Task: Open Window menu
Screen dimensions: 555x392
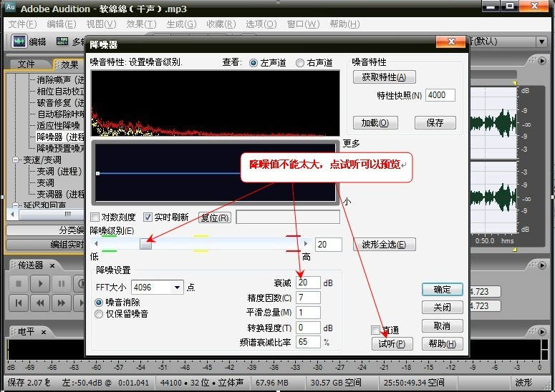Action: click(303, 24)
